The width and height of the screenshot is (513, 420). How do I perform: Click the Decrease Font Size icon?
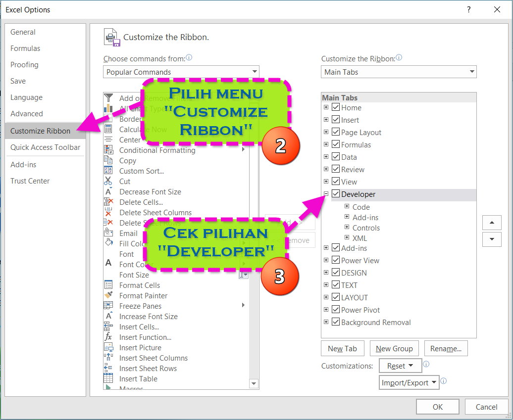[x=108, y=191]
